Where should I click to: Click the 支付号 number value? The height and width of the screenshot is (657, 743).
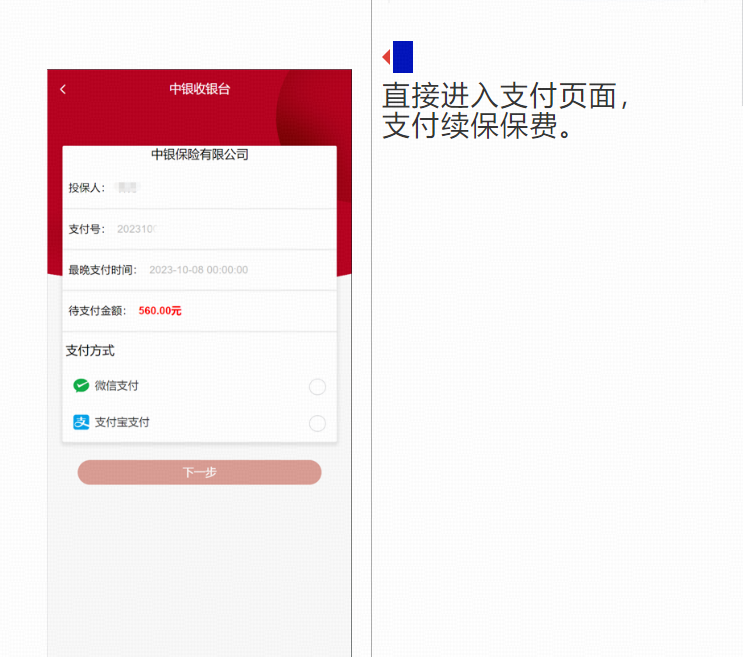point(137,229)
